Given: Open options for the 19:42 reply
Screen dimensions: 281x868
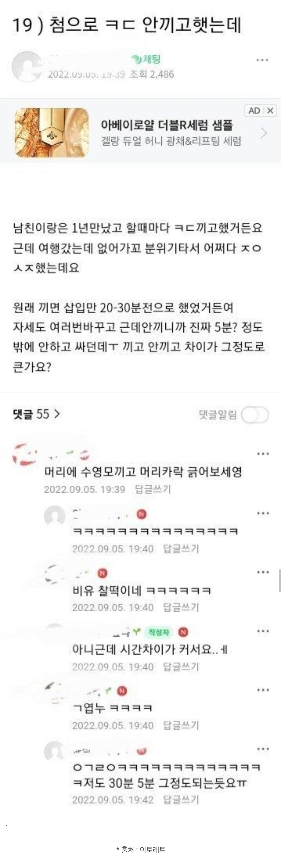Looking at the screenshot, I should (x=263, y=749).
